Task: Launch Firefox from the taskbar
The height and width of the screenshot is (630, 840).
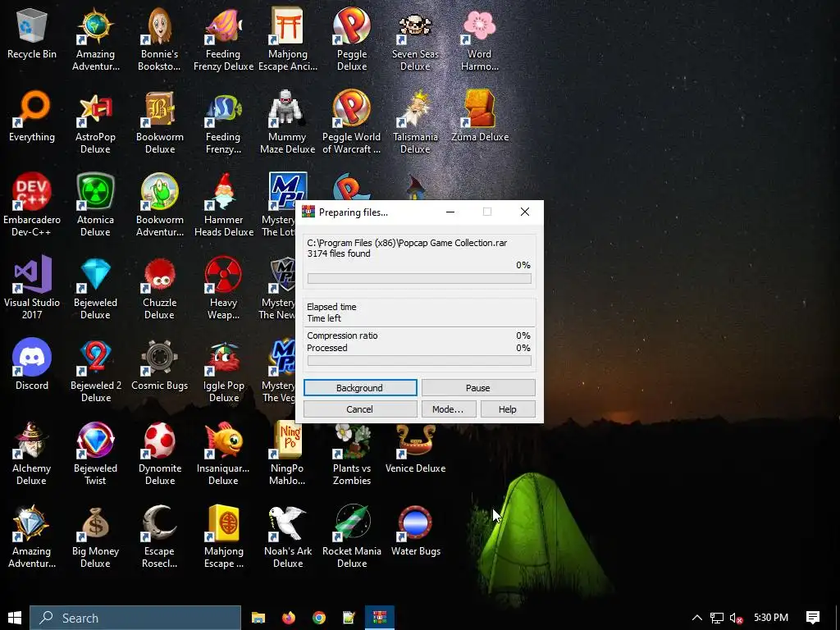Action: point(289,618)
